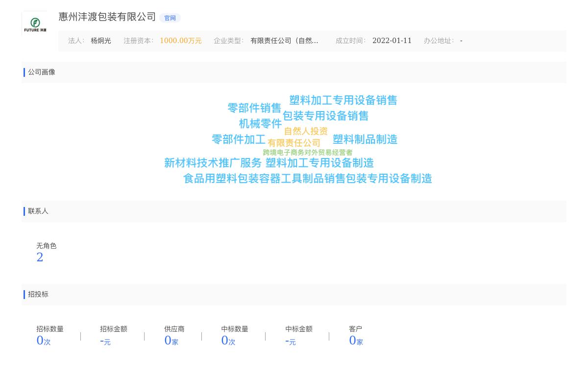Select word cloud tag 包装专用设备销售
Image resolution: width=588 pixels, height=368 pixels.
coord(325,116)
